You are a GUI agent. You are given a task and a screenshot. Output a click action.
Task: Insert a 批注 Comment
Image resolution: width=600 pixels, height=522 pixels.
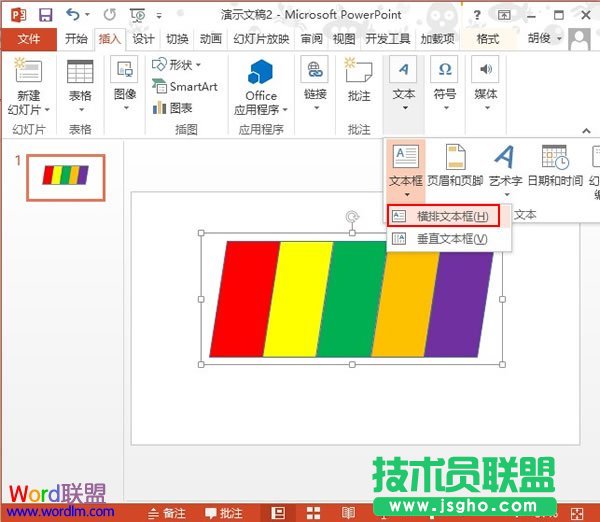(359, 80)
